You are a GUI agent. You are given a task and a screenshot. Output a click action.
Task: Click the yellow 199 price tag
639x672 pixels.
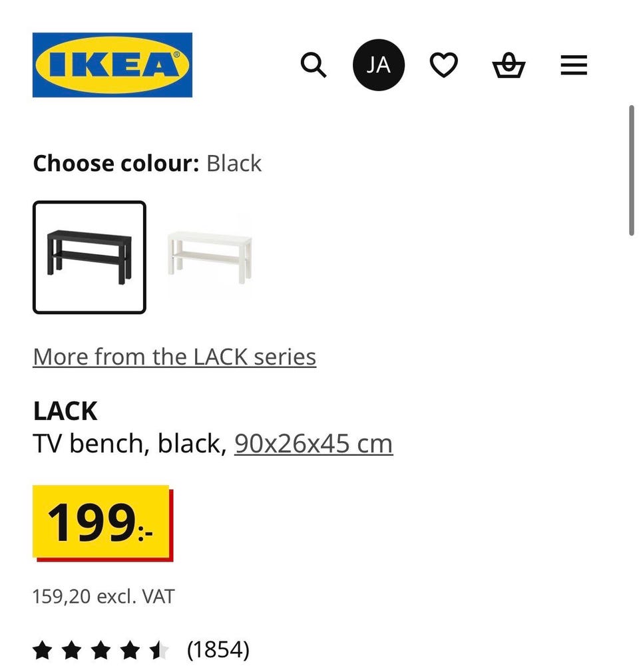pos(102,522)
